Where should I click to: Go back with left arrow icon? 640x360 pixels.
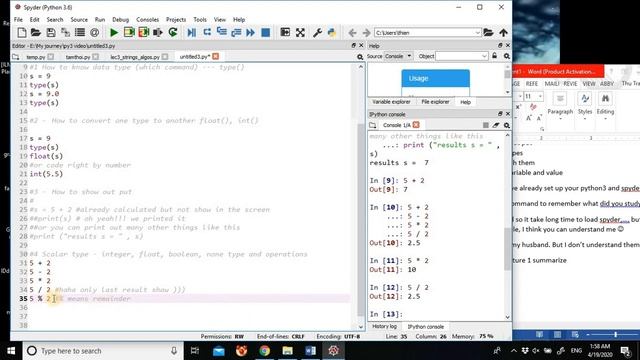pyautogui.click(x=352, y=33)
